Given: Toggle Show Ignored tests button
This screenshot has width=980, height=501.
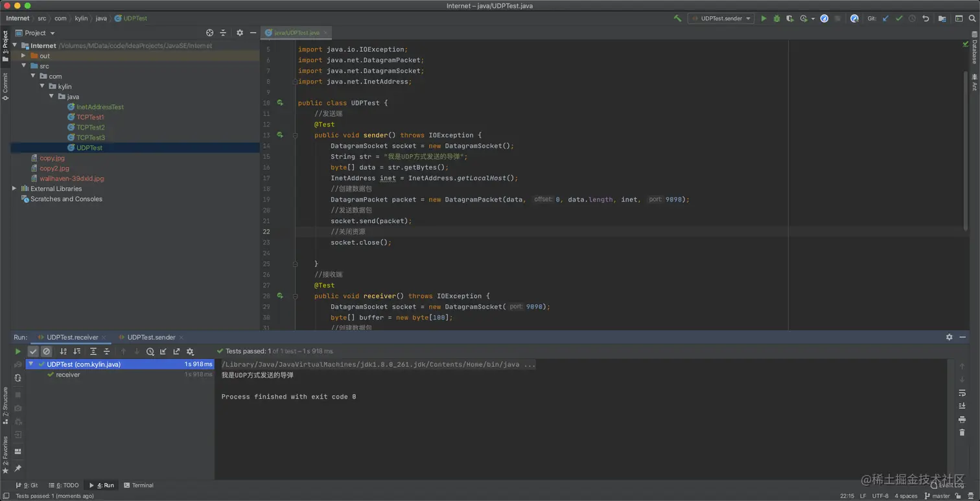Looking at the screenshot, I should [47, 351].
